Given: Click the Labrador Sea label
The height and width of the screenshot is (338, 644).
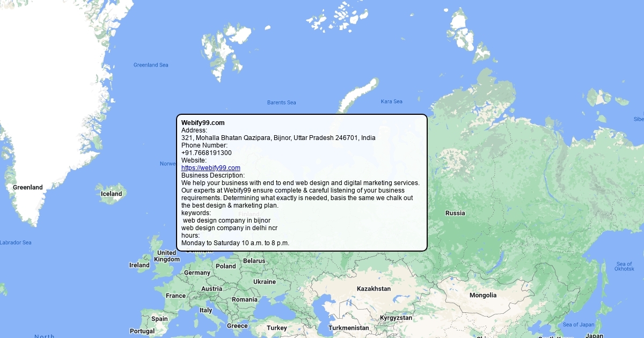Looking at the screenshot, I should 15,243.
